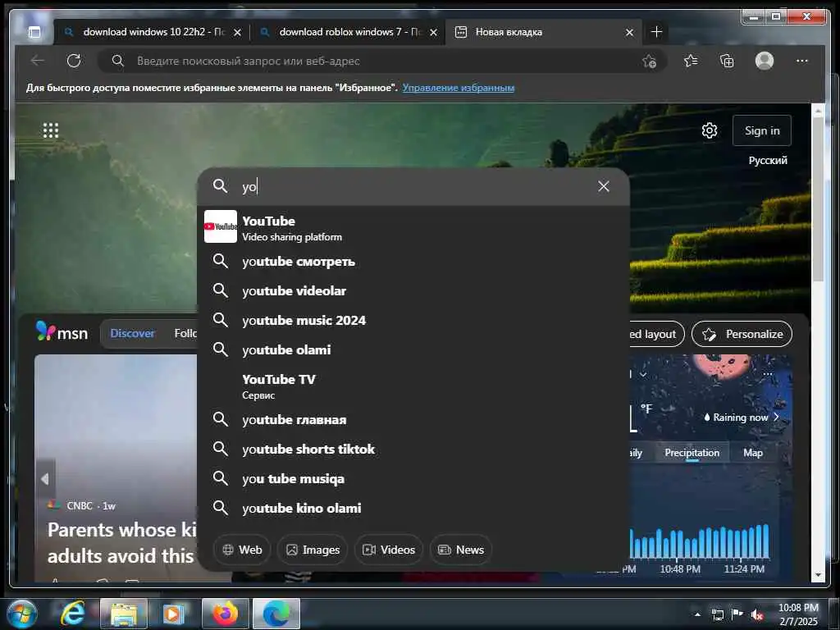
Task: Open a new tab with plus button
Action: [x=657, y=32]
